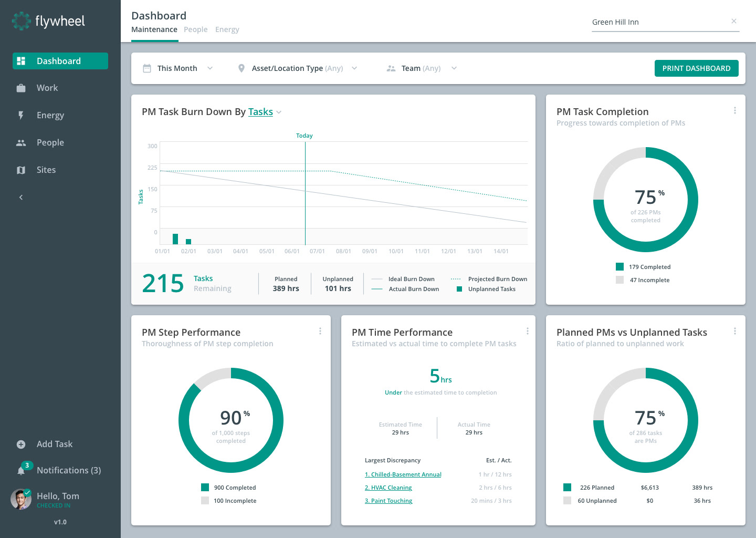Click the Ideal Burn Down legend entry
Screen dimensions: 756x538
coord(403,279)
